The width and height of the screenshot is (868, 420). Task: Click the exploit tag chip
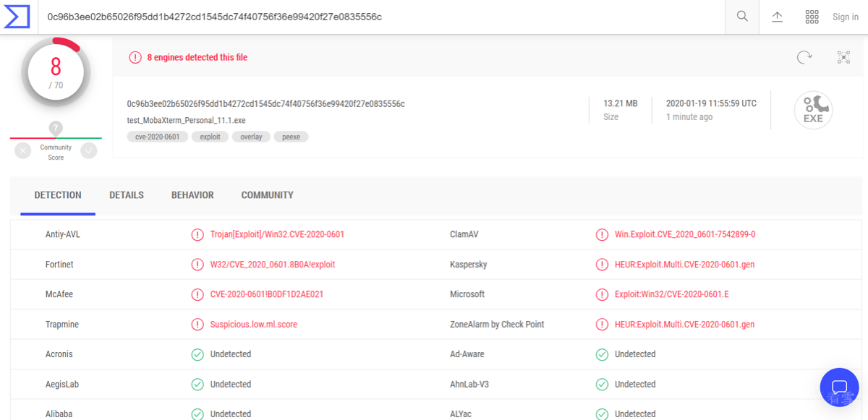point(210,137)
